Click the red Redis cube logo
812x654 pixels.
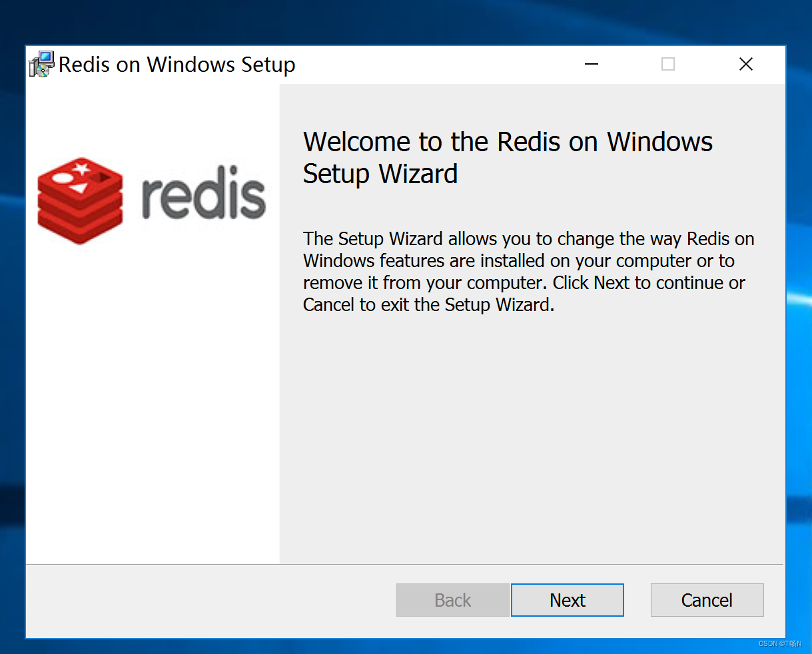[x=79, y=200]
